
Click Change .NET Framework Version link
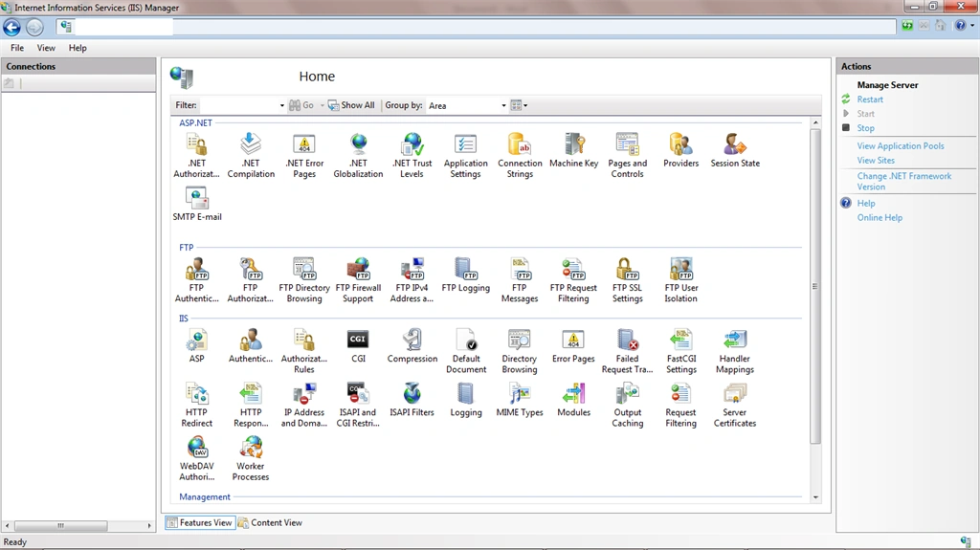pyautogui.click(x=904, y=181)
